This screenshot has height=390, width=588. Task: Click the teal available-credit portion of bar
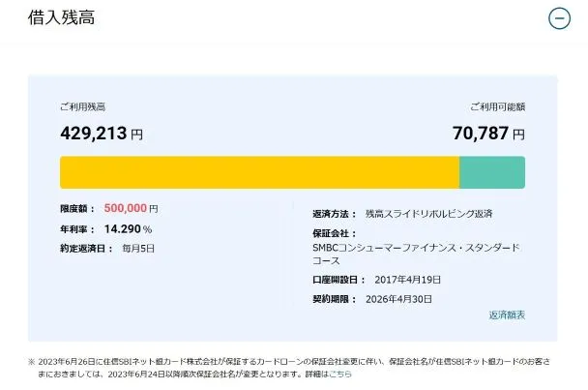tap(492, 172)
